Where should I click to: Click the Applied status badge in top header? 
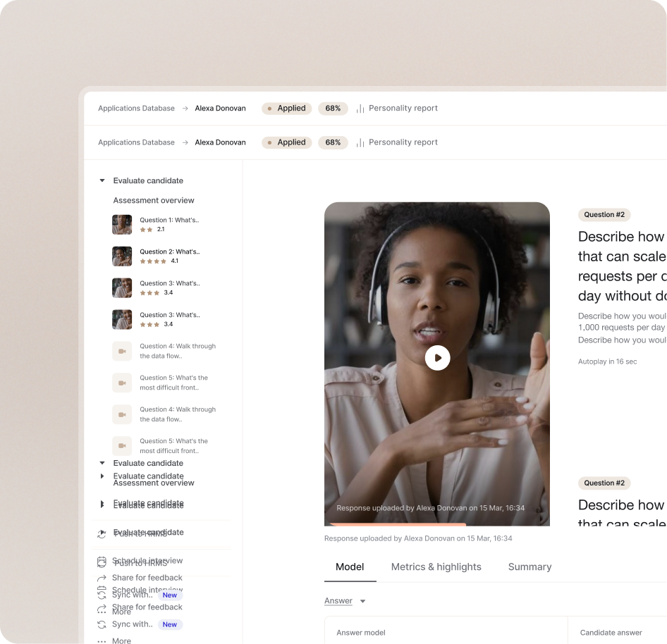[x=286, y=109]
